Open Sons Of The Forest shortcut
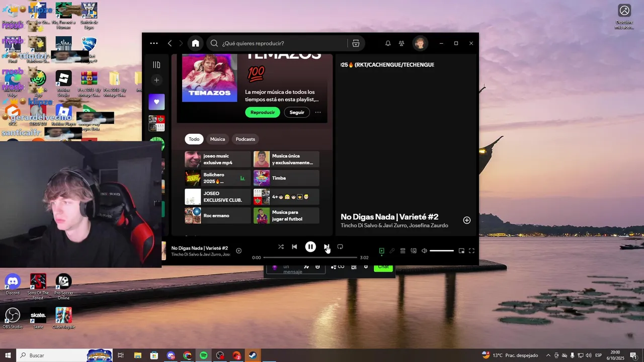This screenshot has width=644, height=362. point(38,287)
